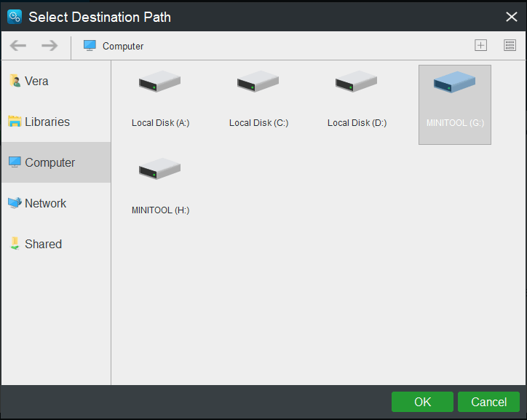Click the Computer path in address bar
Screen dimensions: 527x420
(x=114, y=46)
